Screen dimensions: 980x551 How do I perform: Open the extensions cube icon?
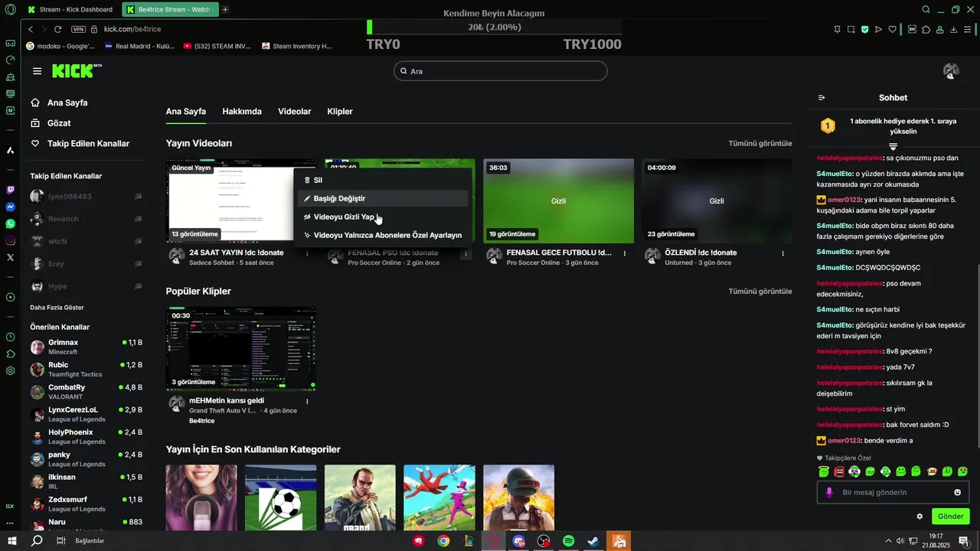pos(926,29)
